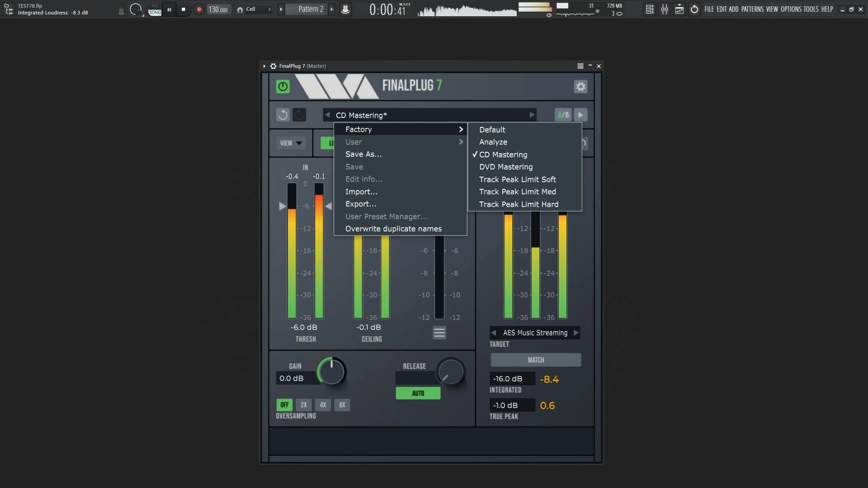The width and height of the screenshot is (868, 488).
Task: Click the GAIN knob
Action: (x=331, y=371)
